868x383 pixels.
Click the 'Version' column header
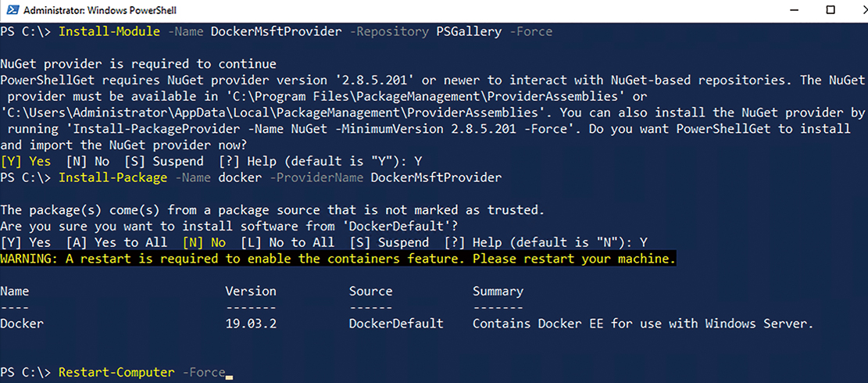coord(251,291)
